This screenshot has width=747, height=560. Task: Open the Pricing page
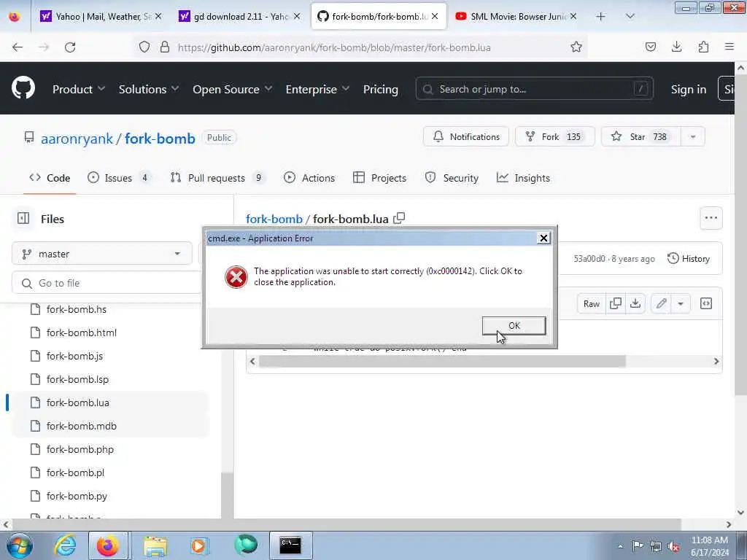coord(380,89)
